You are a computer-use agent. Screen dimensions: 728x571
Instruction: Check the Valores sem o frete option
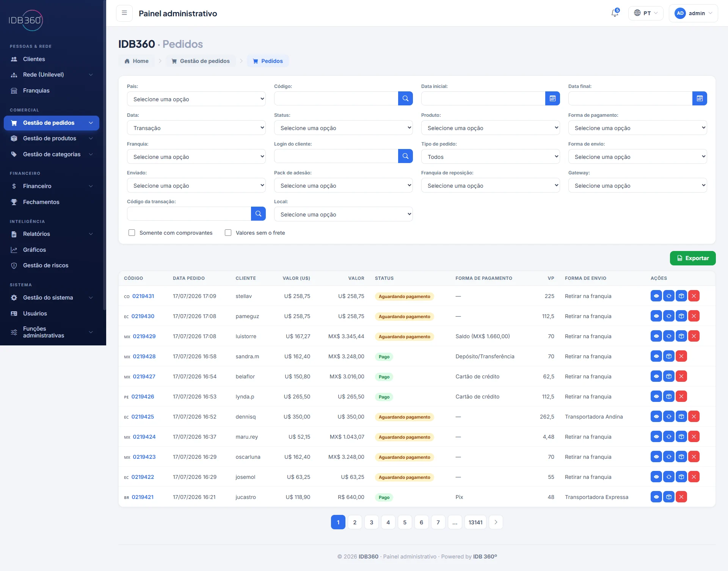(x=228, y=233)
